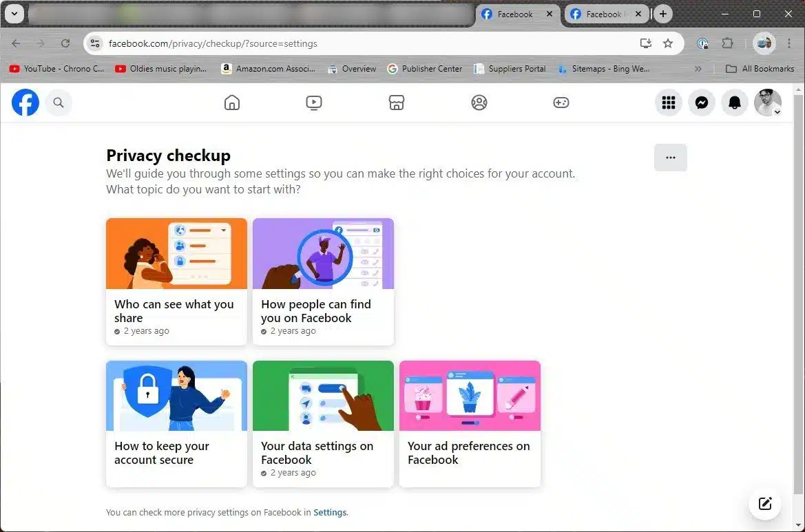Open the Privacy checkup more options button
This screenshot has height=532, width=805.
(671, 158)
